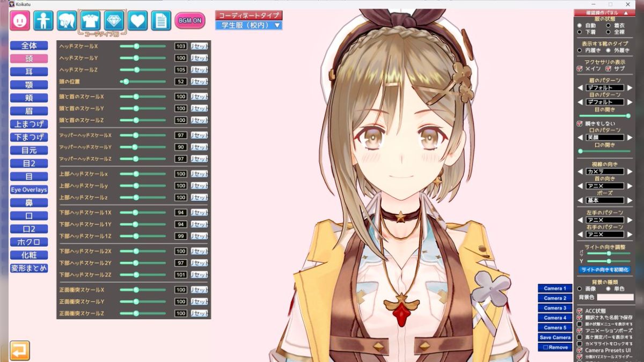Previous pose 基本 left arrow
This screenshot has height=362, width=644.
pyautogui.click(x=580, y=201)
